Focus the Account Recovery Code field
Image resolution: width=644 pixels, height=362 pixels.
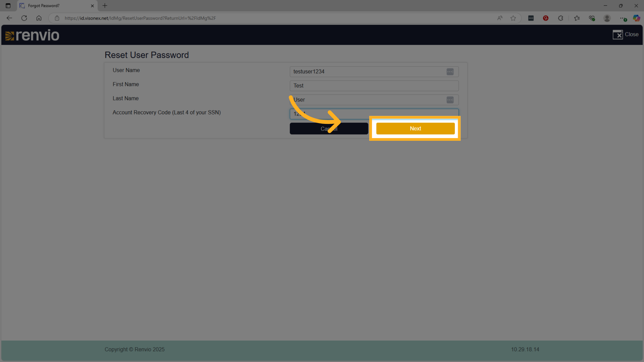pyautogui.click(x=374, y=114)
